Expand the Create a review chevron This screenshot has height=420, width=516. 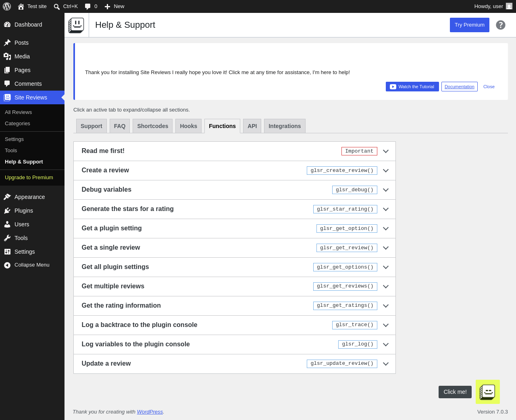point(386,170)
